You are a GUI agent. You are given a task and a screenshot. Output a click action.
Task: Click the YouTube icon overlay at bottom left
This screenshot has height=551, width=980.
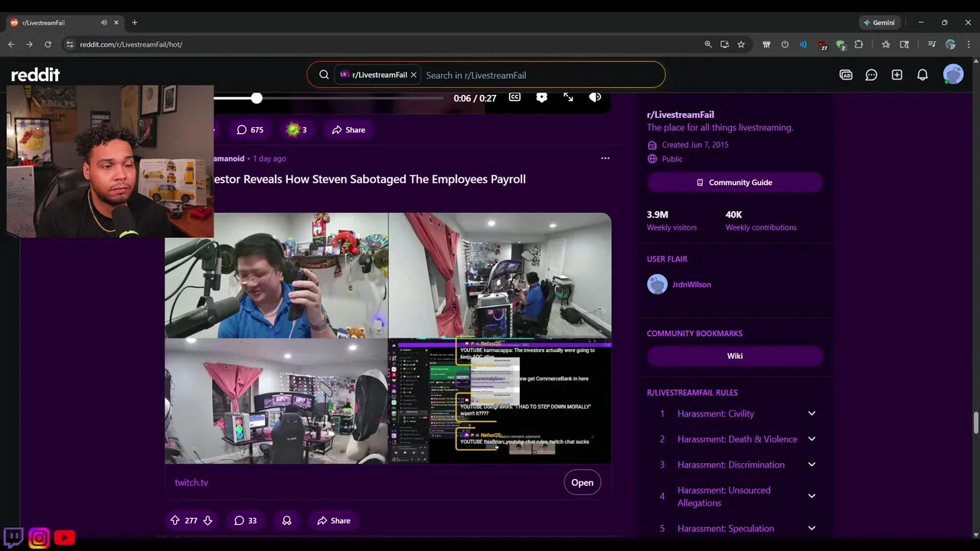point(64,538)
